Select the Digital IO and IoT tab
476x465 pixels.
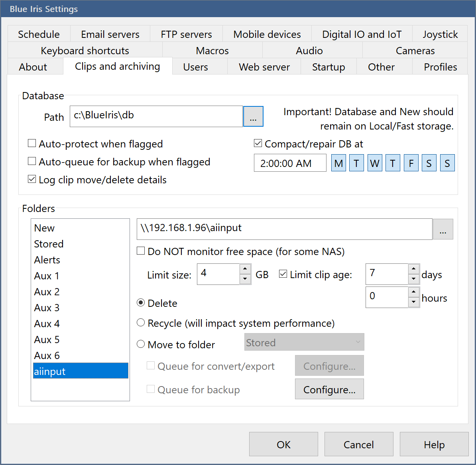tap(362, 34)
